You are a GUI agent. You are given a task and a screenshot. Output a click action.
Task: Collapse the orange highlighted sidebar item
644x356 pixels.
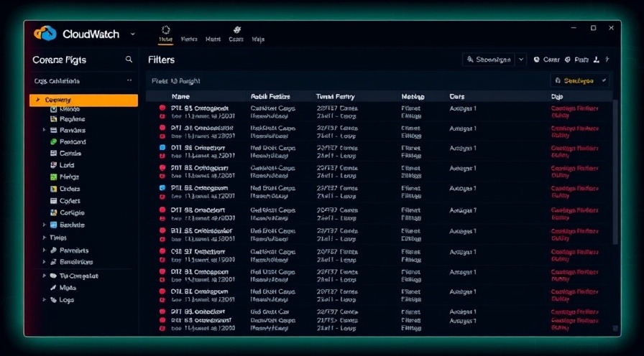[38, 100]
